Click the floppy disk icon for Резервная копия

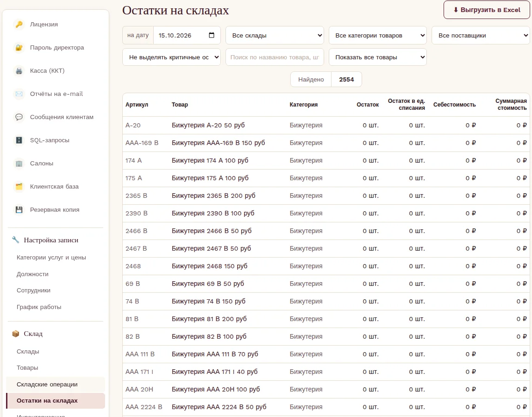coord(19,209)
